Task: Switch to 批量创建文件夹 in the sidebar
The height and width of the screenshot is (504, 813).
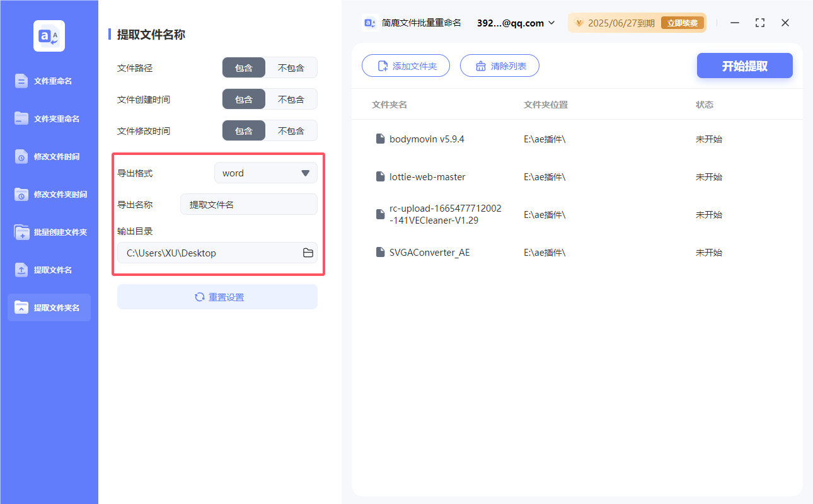Action: [x=49, y=232]
